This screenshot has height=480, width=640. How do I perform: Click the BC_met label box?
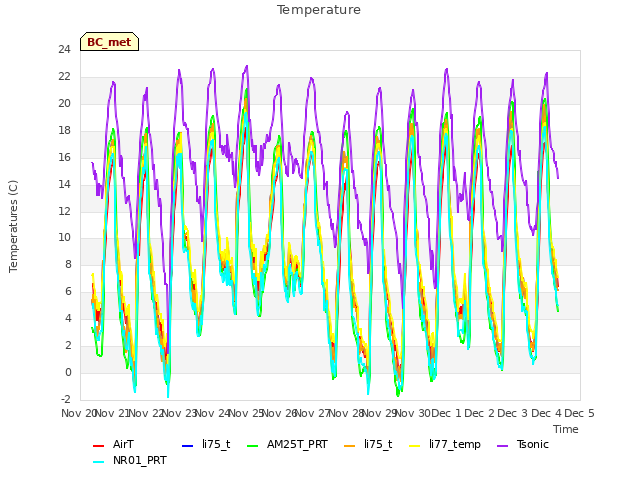coord(109,42)
